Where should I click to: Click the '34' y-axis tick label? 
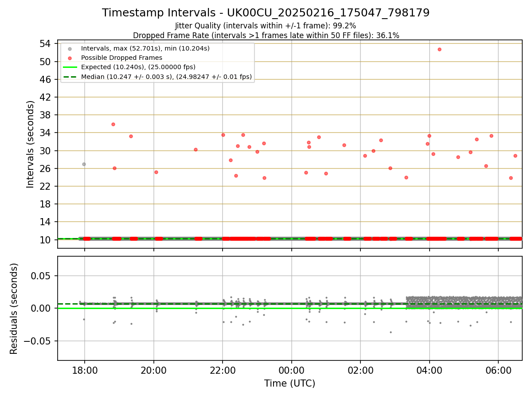coord(45,133)
